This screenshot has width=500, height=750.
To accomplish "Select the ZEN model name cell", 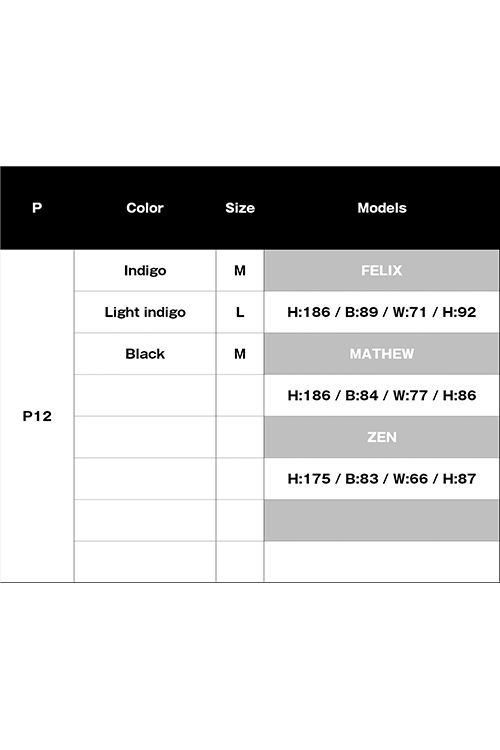I will tap(381, 437).
